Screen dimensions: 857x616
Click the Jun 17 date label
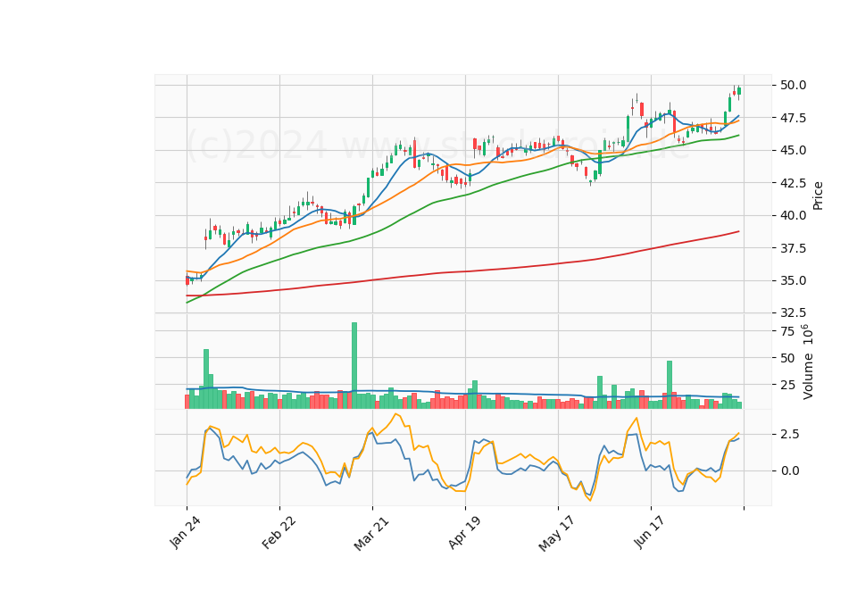(x=649, y=532)
